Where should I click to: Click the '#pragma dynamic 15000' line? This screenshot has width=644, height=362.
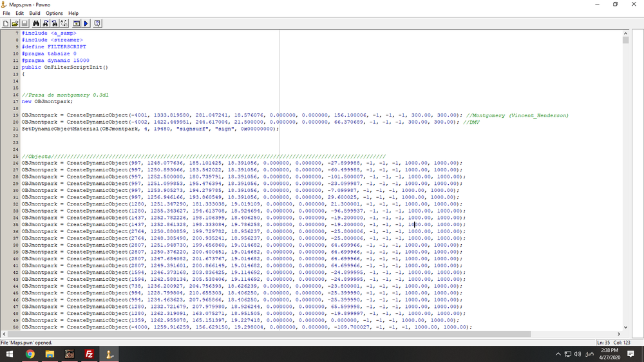(x=55, y=61)
